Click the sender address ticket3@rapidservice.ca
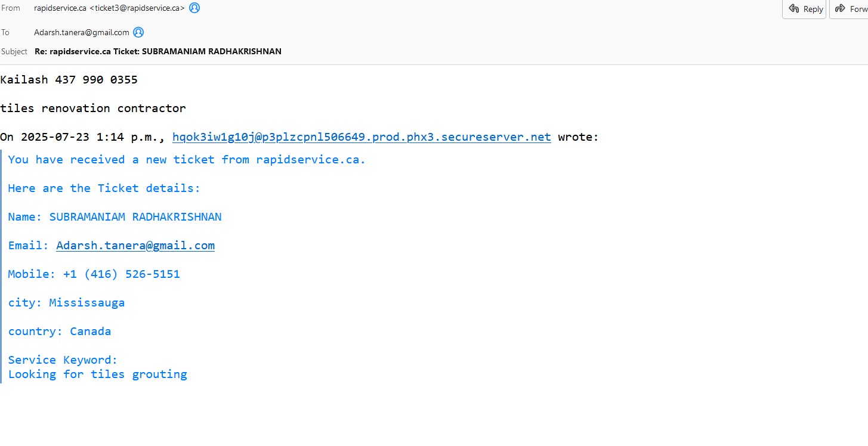This screenshot has width=868, height=446. click(x=137, y=8)
